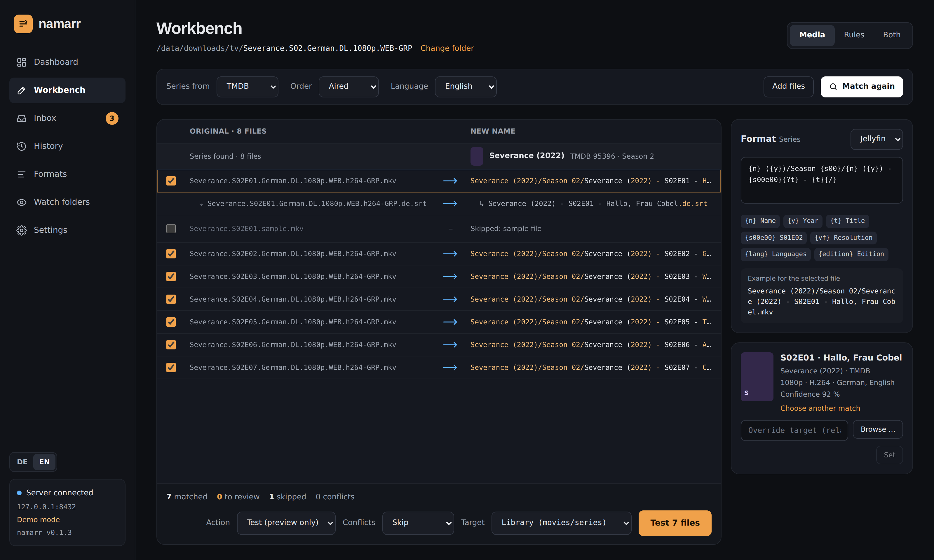The image size is (934, 560).
Task: Open History via the clock icon
Action: click(x=22, y=146)
